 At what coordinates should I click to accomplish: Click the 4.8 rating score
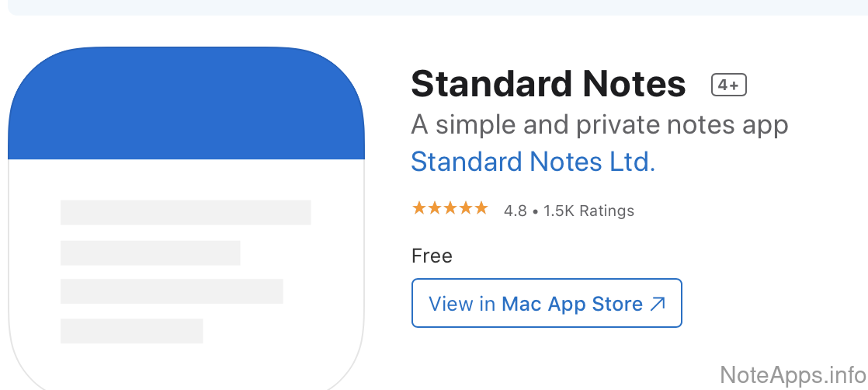[515, 211]
